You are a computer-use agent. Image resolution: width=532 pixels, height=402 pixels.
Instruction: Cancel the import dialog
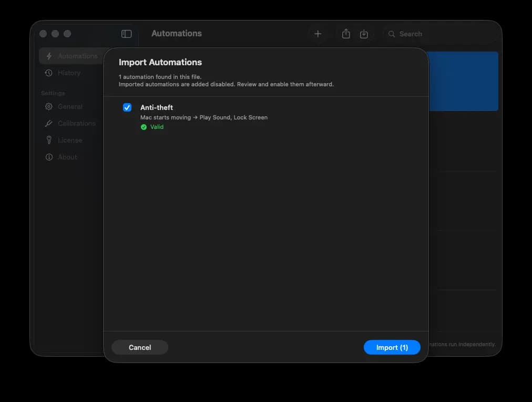pos(140,347)
